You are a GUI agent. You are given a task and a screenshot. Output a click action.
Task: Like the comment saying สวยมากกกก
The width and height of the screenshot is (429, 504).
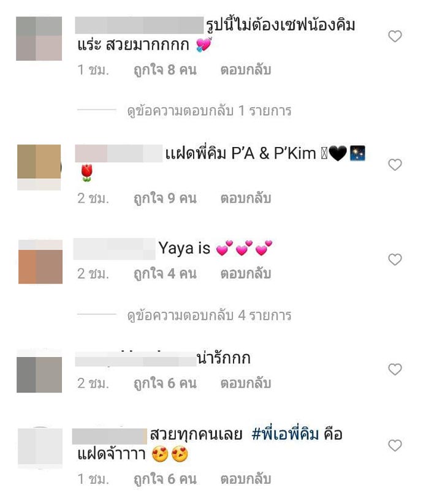tap(395, 36)
